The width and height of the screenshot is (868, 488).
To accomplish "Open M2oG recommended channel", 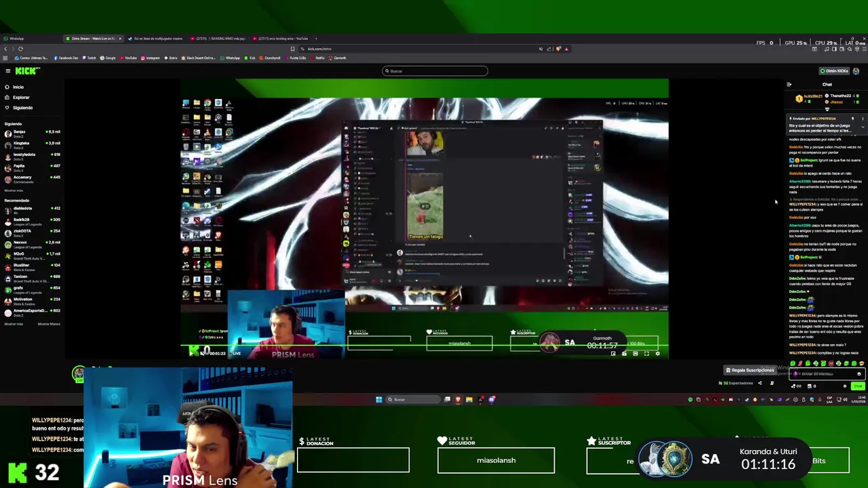I will coord(32,255).
